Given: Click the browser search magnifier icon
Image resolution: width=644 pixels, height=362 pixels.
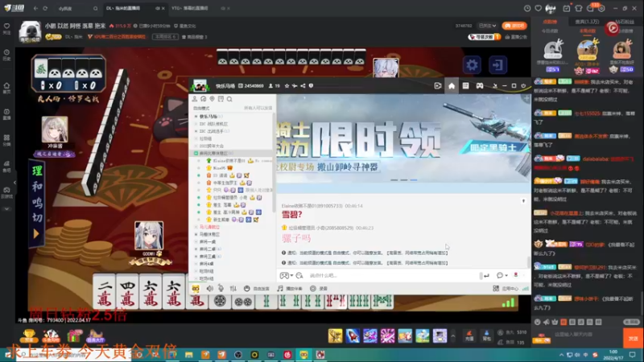Looking at the screenshot, I should tap(95, 8).
